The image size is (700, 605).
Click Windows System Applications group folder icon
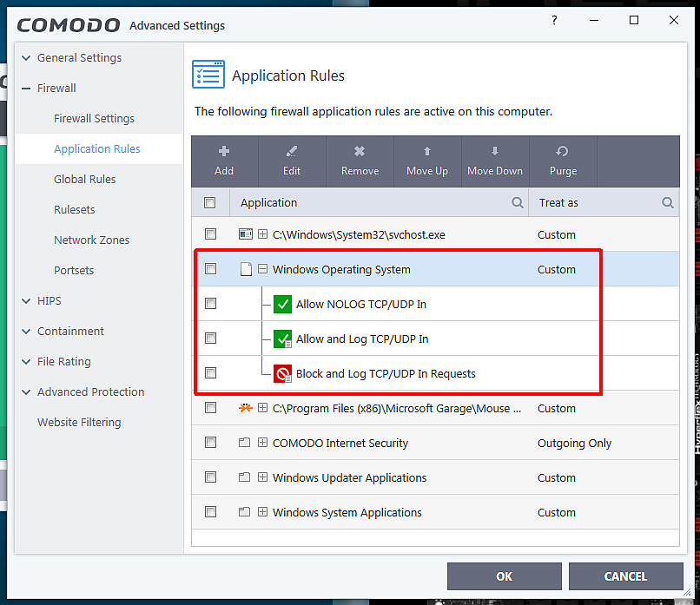coord(244,512)
